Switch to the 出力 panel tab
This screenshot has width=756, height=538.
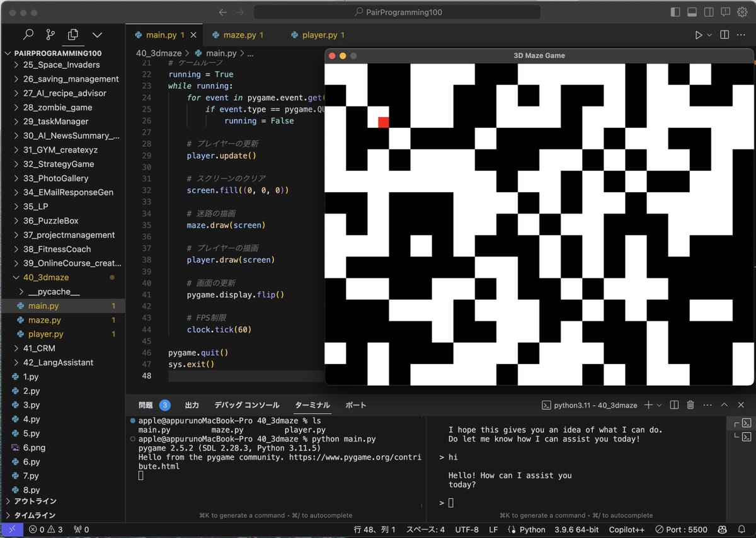(x=192, y=405)
